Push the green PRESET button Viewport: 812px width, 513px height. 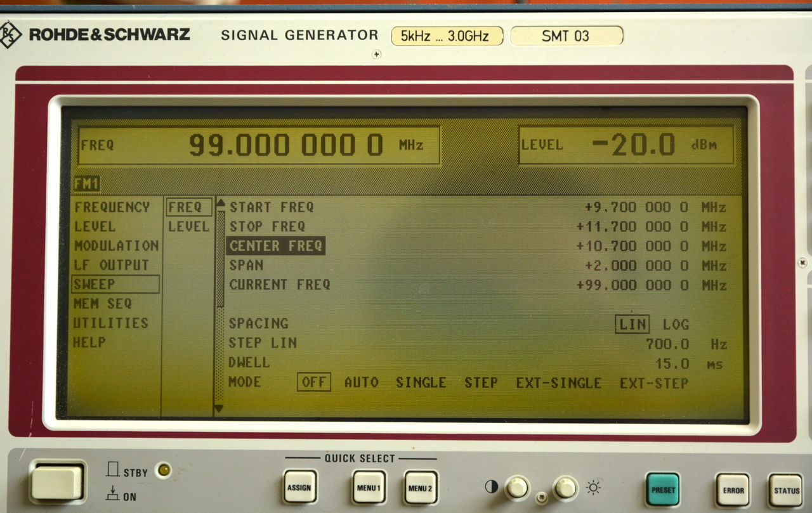click(663, 489)
